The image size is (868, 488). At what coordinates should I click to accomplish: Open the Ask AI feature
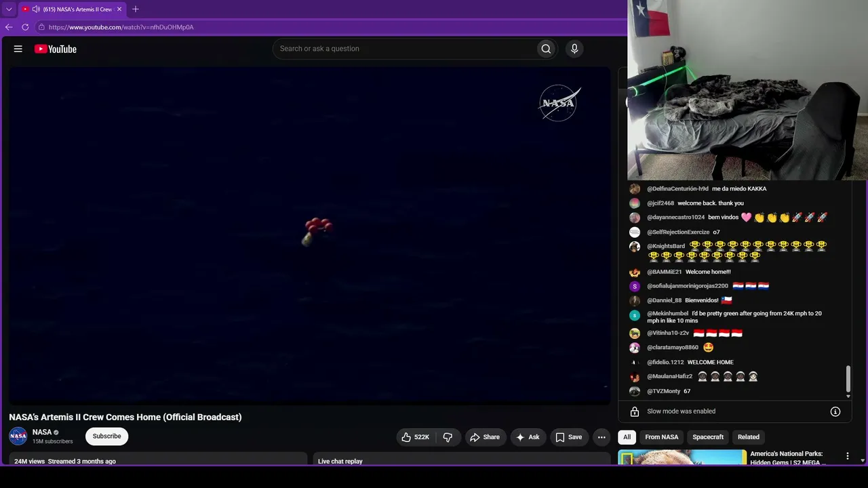528,437
